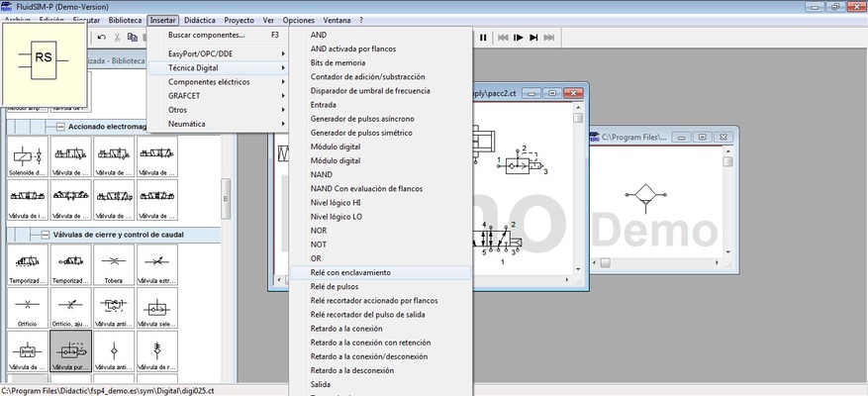Click the pause simulation button
Viewport: 868px width, 396px height.
click(x=483, y=38)
